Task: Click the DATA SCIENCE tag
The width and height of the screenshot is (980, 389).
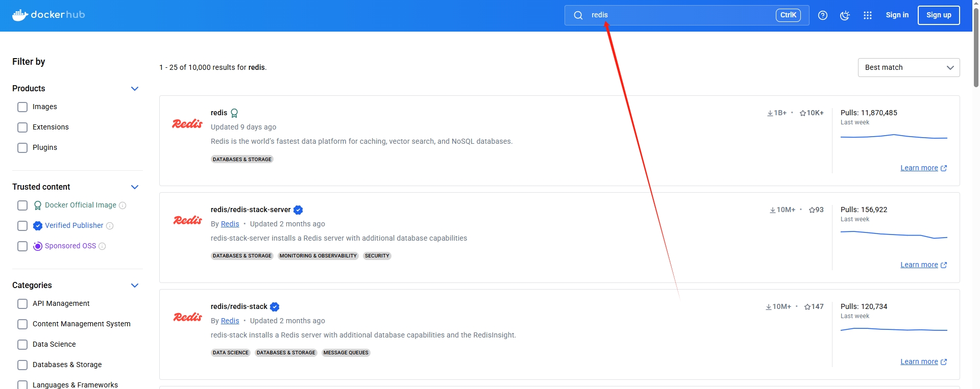Action: point(231,353)
